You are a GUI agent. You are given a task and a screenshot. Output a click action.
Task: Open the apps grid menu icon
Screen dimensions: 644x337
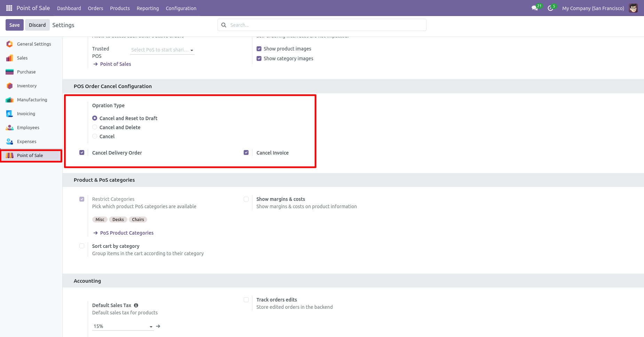coord(9,8)
